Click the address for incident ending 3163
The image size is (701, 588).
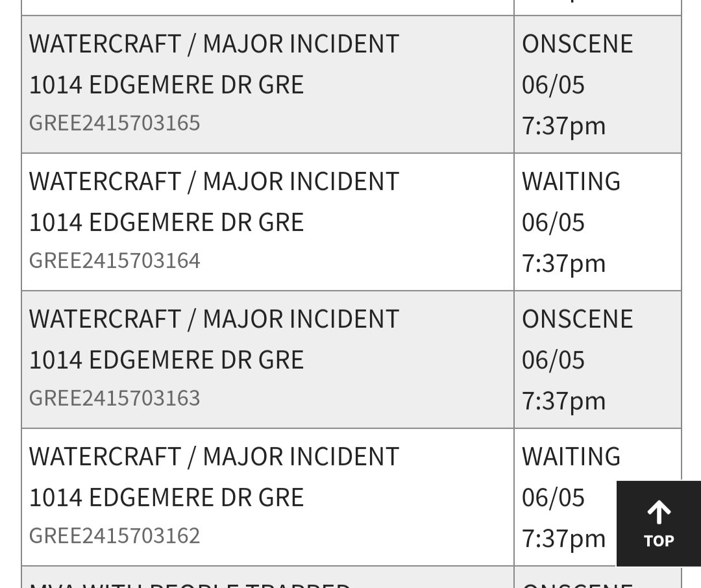pyautogui.click(x=166, y=360)
